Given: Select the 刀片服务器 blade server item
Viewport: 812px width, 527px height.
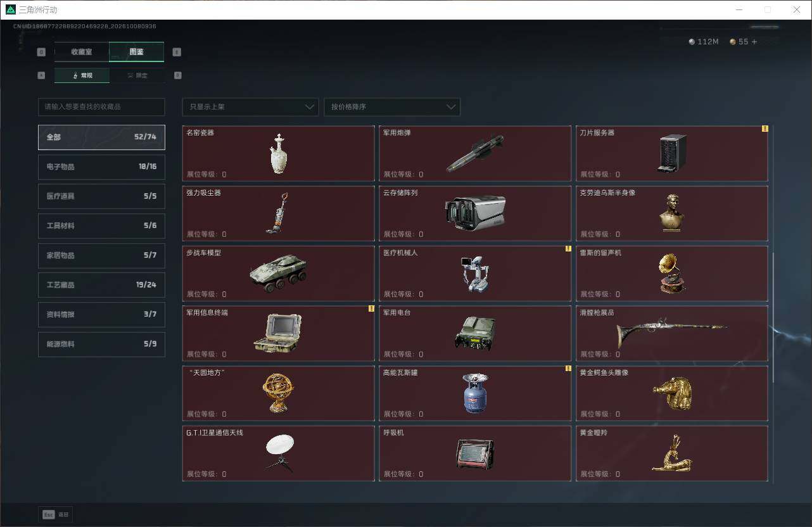Looking at the screenshot, I should [672, 153].
